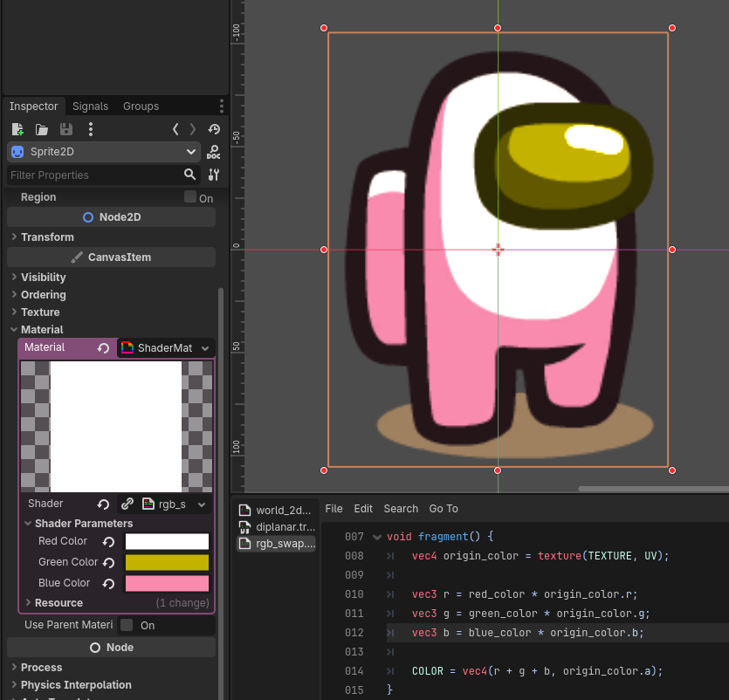Revert the Material property
Screen dimensions: 729x700
coord(103,348)
